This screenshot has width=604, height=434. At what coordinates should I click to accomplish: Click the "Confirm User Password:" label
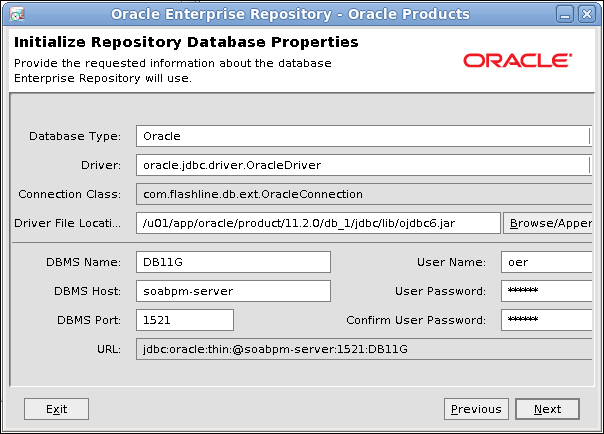coord(416,320)
